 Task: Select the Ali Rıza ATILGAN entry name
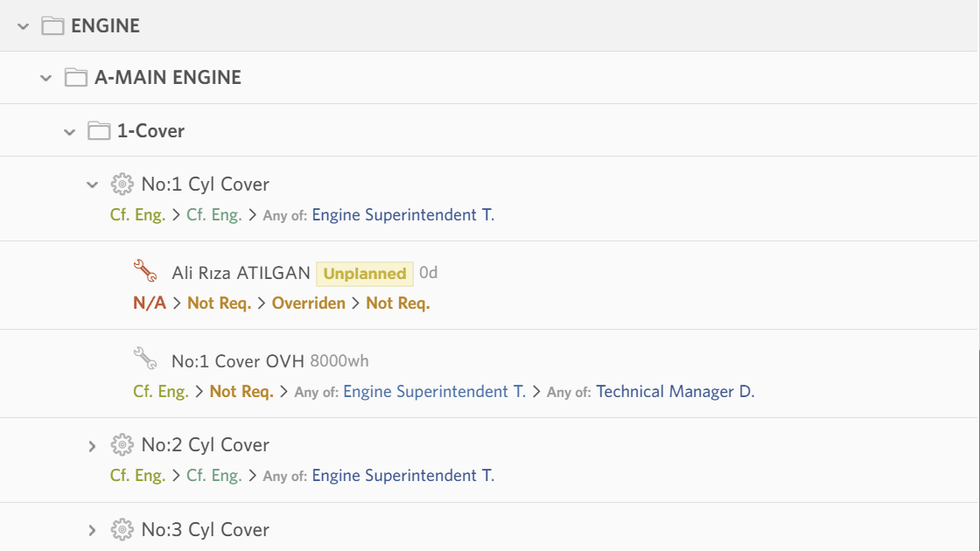(241, 274)
